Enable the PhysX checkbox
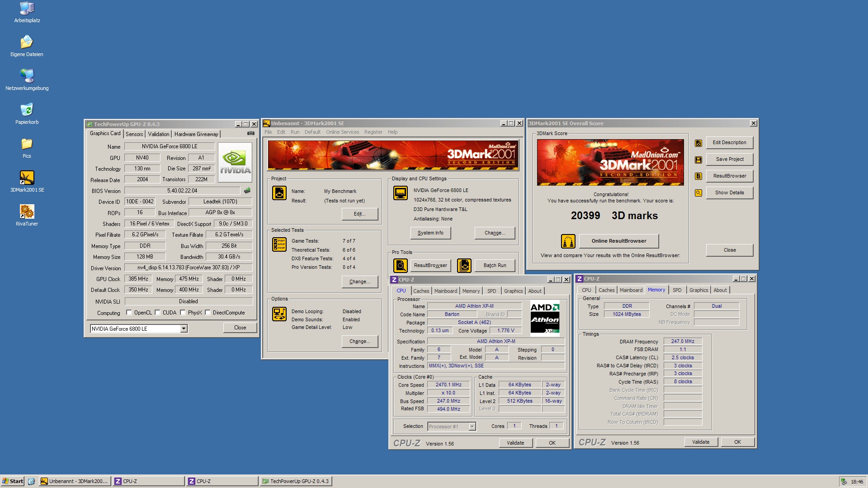The image size is (868, 488). click(x=183, y=312)
